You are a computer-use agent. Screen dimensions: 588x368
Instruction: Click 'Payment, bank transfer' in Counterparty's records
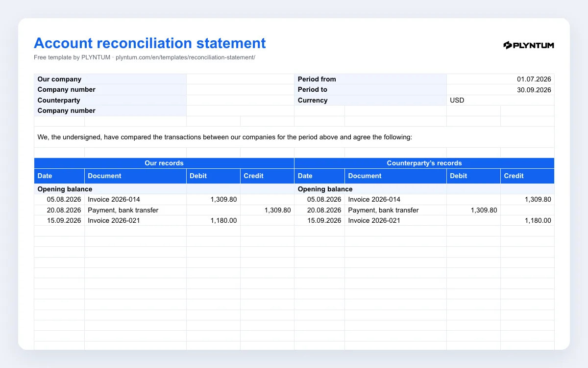point(383,210)
